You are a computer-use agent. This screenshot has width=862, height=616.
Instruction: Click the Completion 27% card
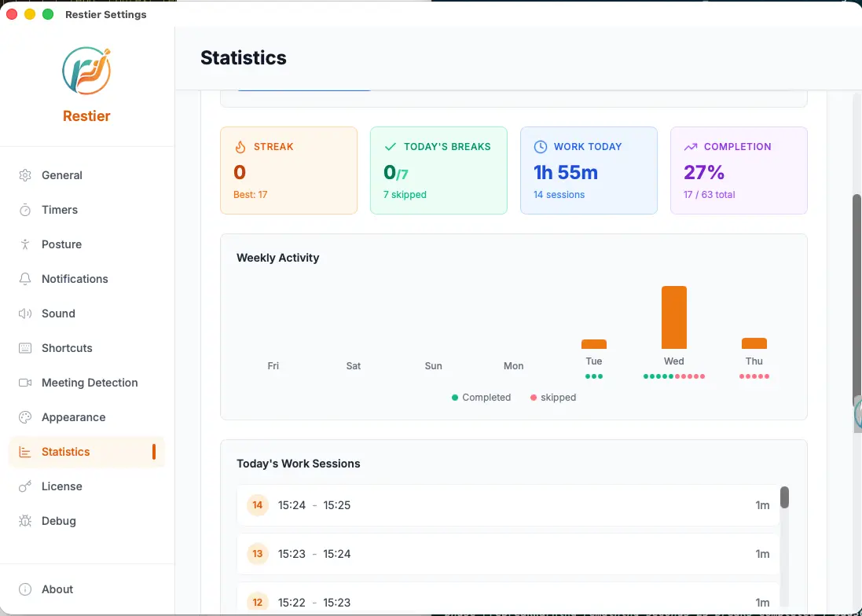739,170
